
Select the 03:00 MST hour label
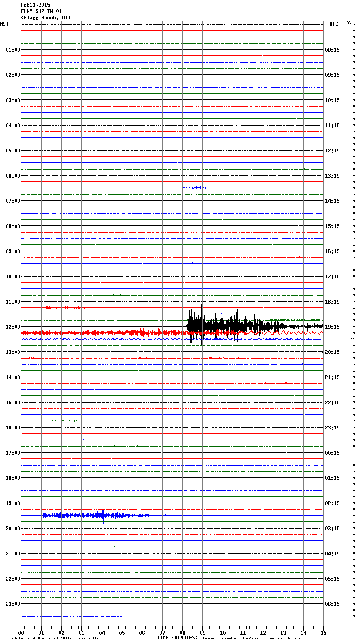tap(13, 100)
